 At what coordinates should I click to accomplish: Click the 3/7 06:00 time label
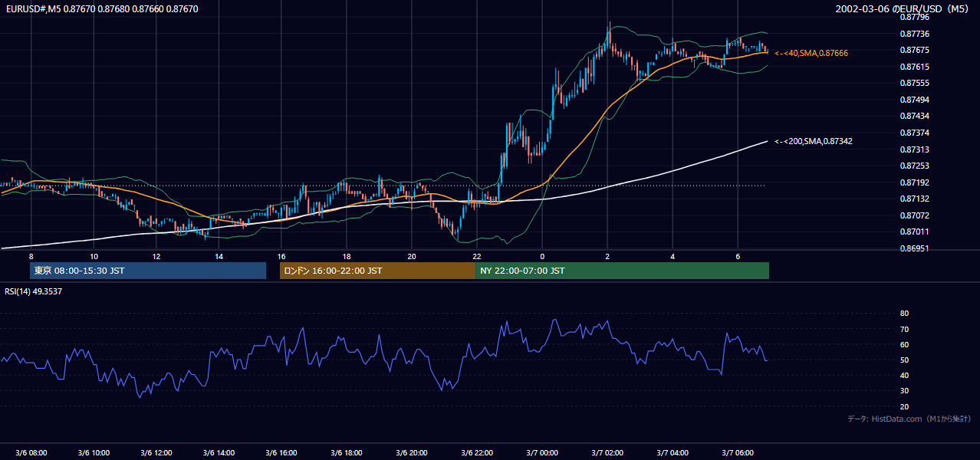click(738, 452)
